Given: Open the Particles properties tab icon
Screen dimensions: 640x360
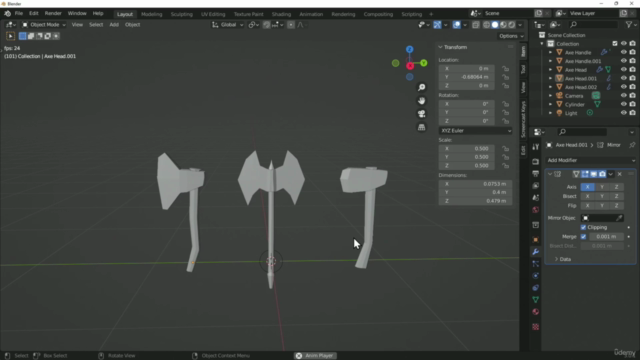Looking at the screenshot, I should [536, 264].
